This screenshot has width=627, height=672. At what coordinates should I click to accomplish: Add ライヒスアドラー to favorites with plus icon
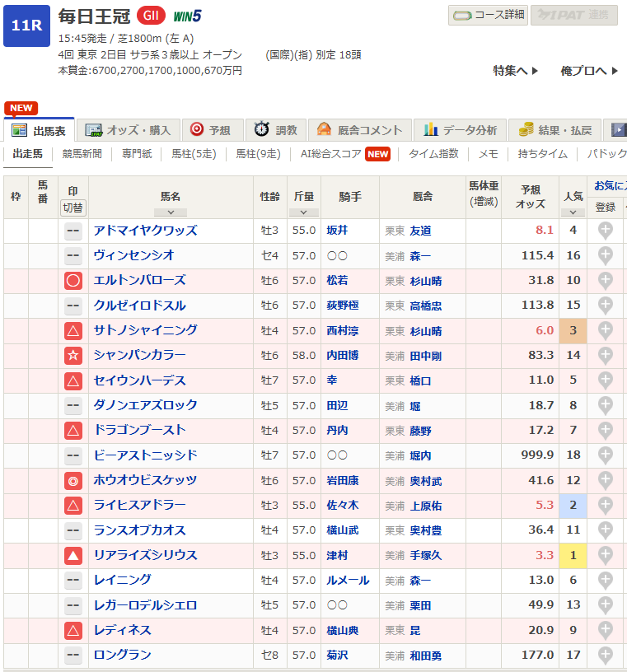605,505
